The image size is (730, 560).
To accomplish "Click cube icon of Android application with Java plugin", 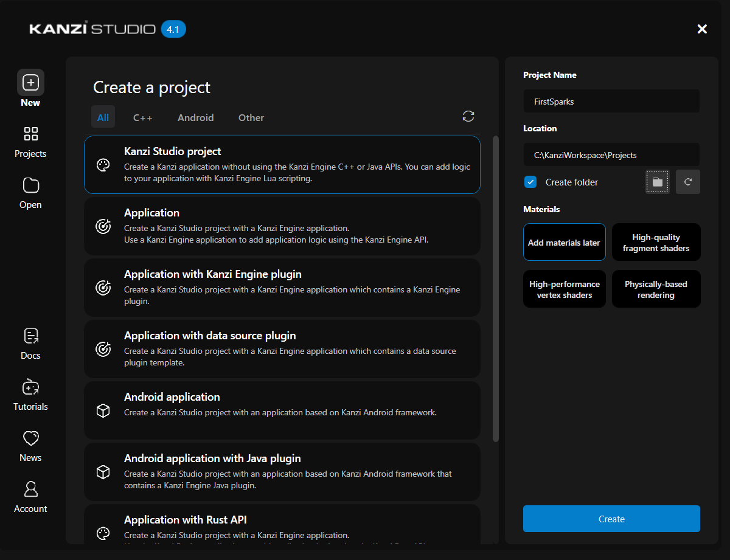I will point(103,472).
